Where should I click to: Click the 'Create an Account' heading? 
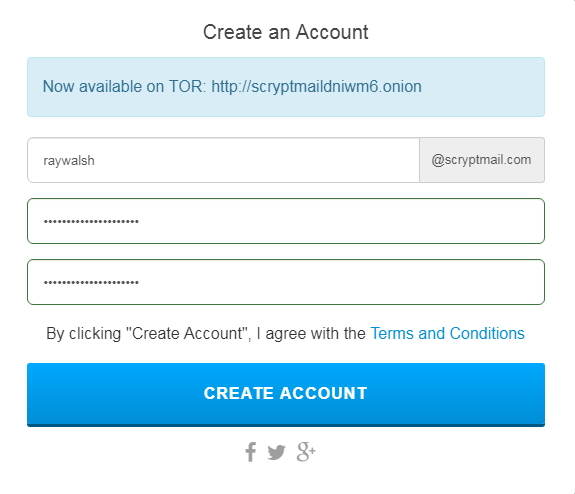(286, 32)
